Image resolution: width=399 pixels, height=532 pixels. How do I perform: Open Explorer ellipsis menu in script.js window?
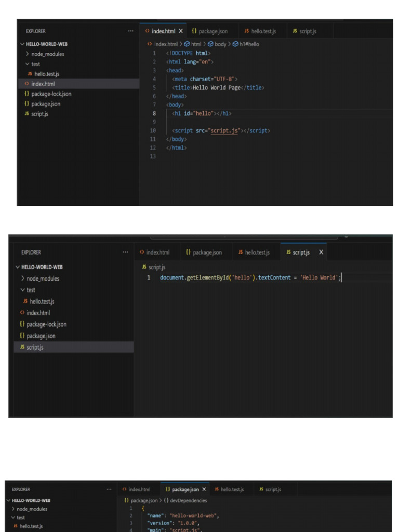[125, 252]
